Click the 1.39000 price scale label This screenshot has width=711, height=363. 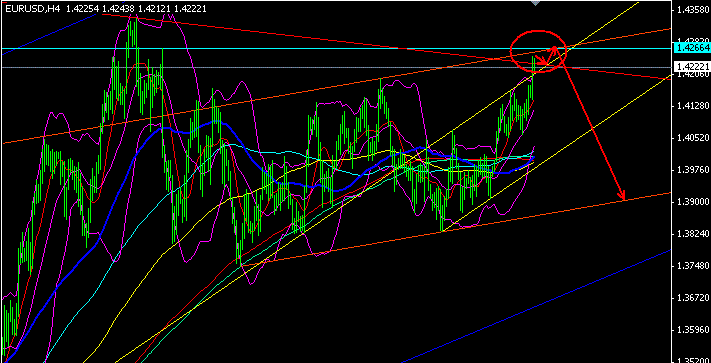pos(692,202)
